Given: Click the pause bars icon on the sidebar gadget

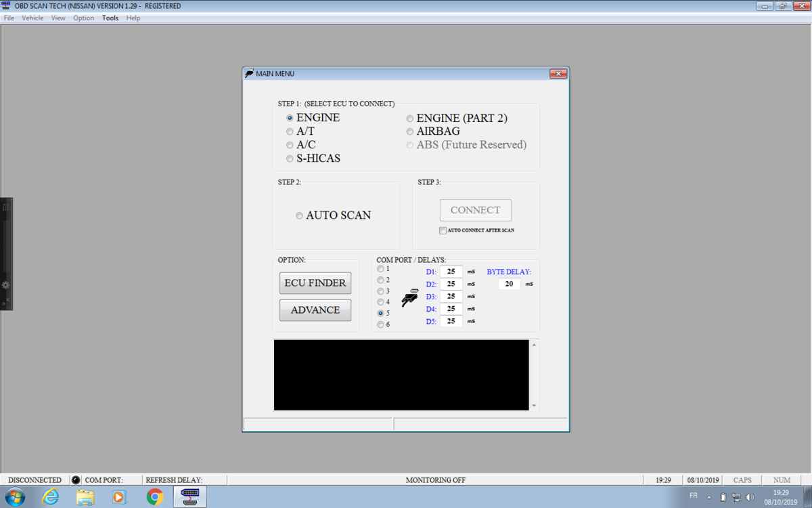Looking at the screenshot, I should [5, 207].
